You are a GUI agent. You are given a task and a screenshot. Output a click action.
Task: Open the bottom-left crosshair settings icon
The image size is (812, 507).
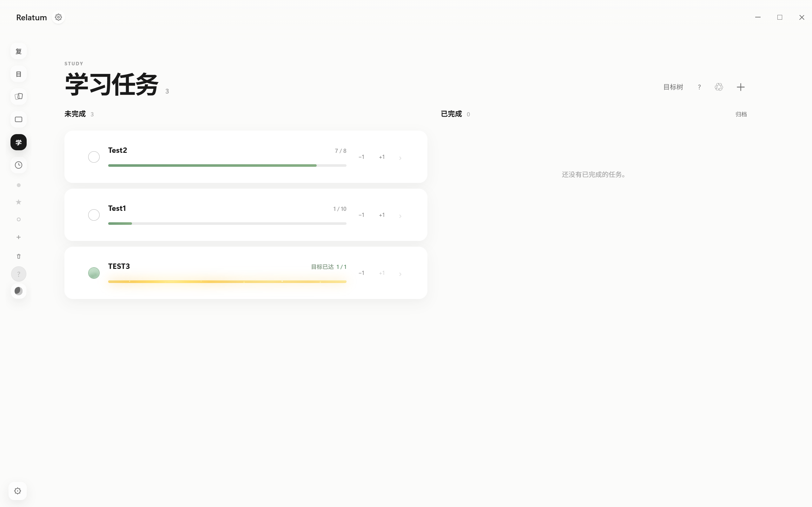click(18, 491)
